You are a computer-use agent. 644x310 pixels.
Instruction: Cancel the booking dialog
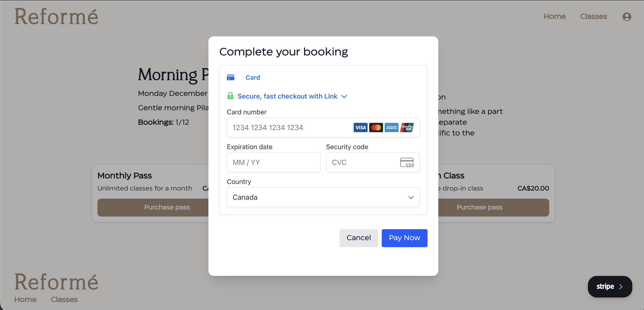358,238
